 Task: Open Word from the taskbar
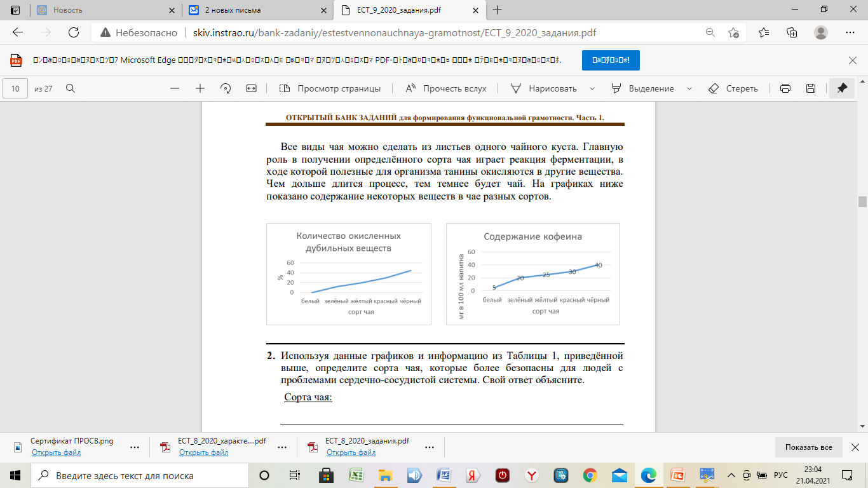click(444, 475)
